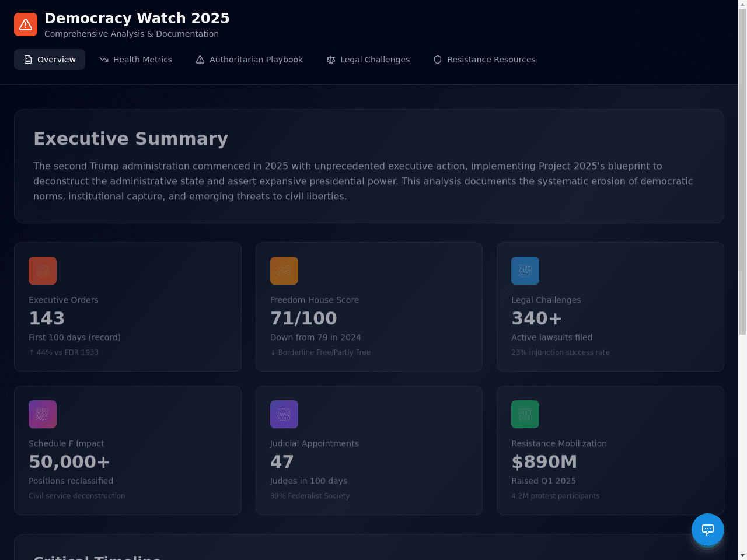Click the vertical scrollbar thumb
The image size is (747, 560).
pyautogui.click(x=742, y=172)
